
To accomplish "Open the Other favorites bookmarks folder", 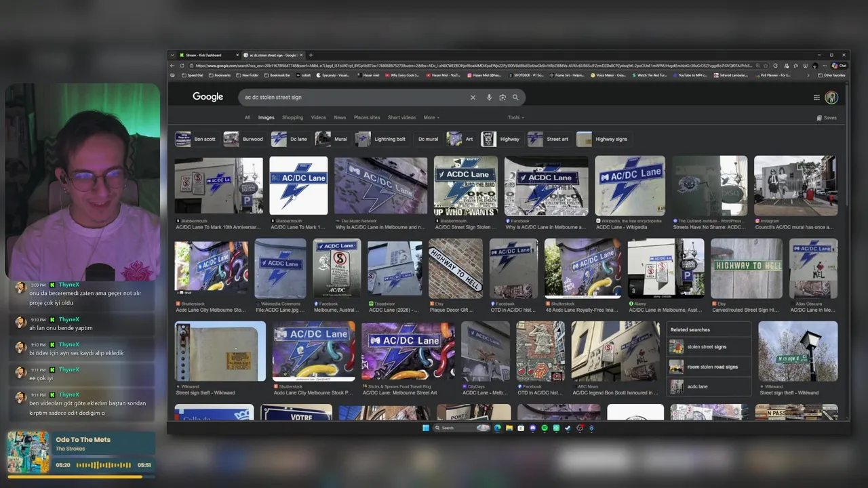I will [x=833, y=75].
